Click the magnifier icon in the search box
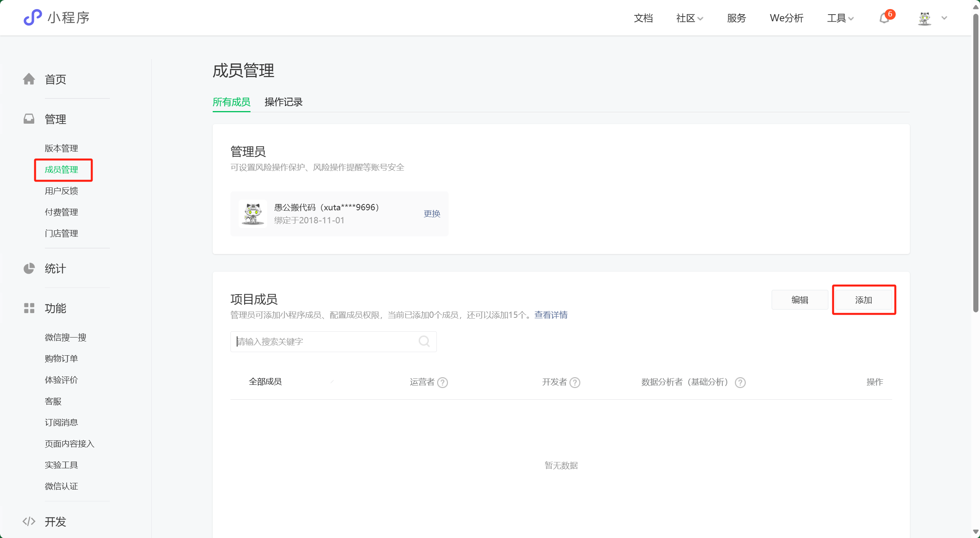Viewport: 980px width, 538px height. 424,341
